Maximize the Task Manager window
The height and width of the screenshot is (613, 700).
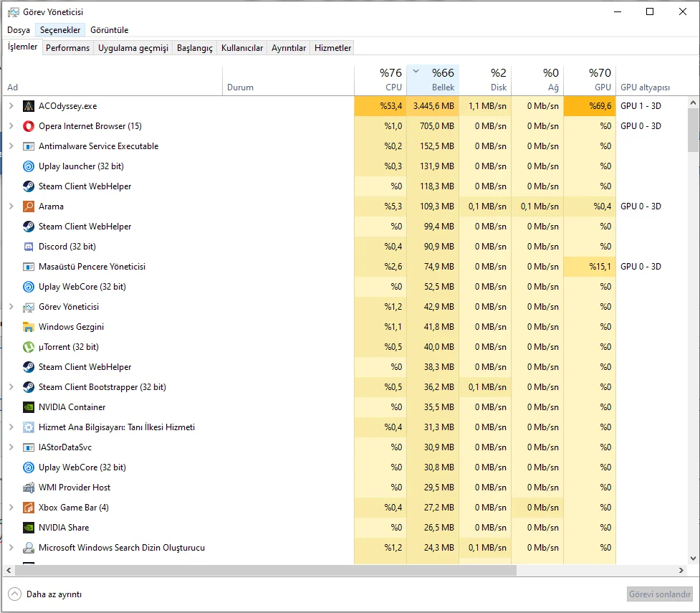(650, 11)
